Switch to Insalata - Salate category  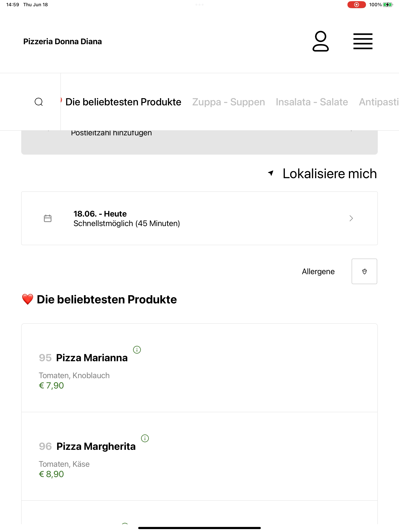pyautogui.click(x=312, y=102)
